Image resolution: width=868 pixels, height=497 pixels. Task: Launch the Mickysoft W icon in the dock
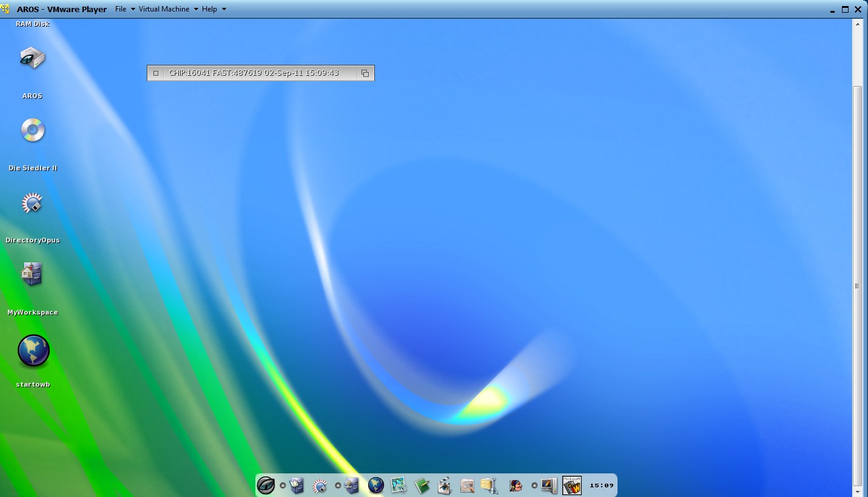click(x=571, y=485)
